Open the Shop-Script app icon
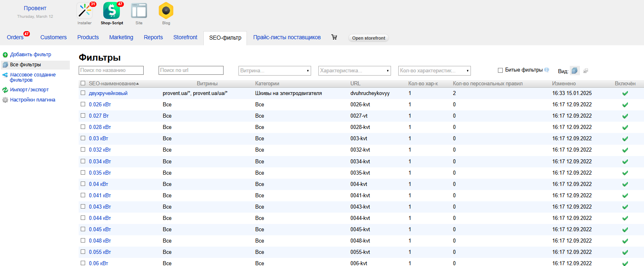Viewport: 644px width, 266px height. coord(112,11)
